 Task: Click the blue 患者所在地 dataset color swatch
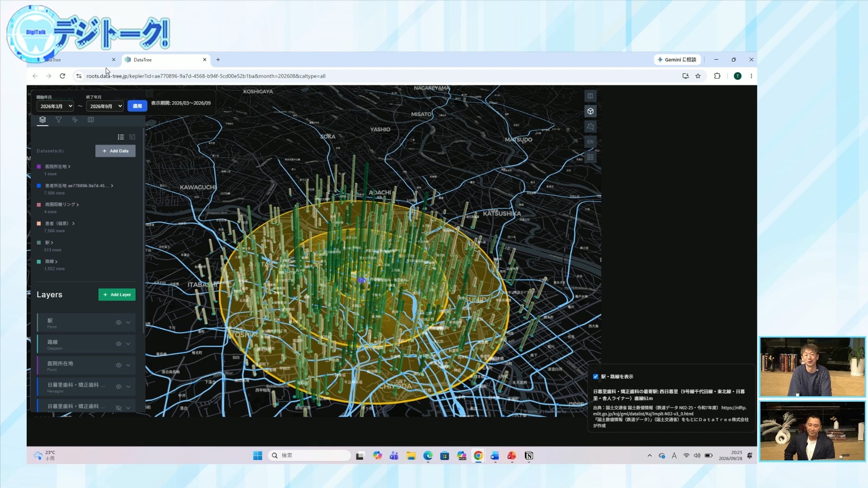(39, 186)
